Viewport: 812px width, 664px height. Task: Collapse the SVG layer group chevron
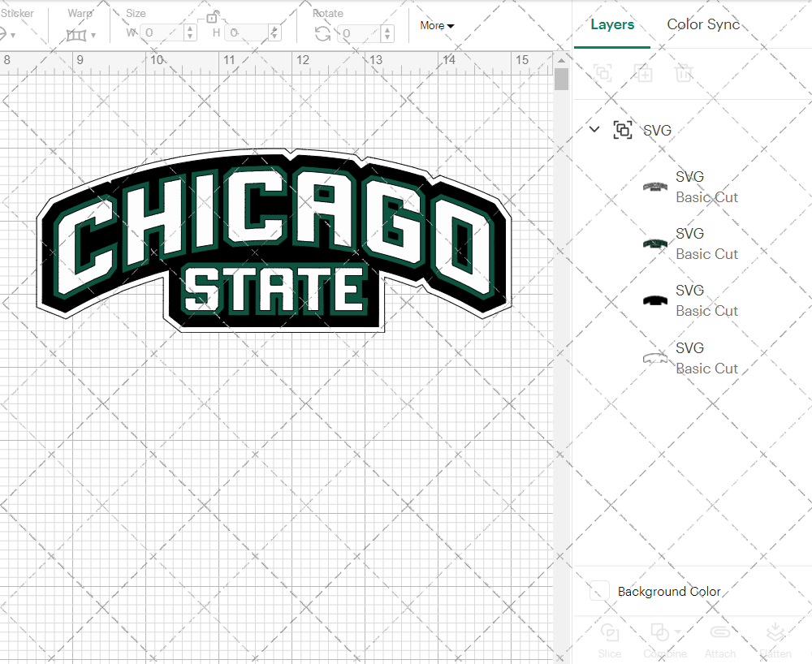(x=594, y=129)
